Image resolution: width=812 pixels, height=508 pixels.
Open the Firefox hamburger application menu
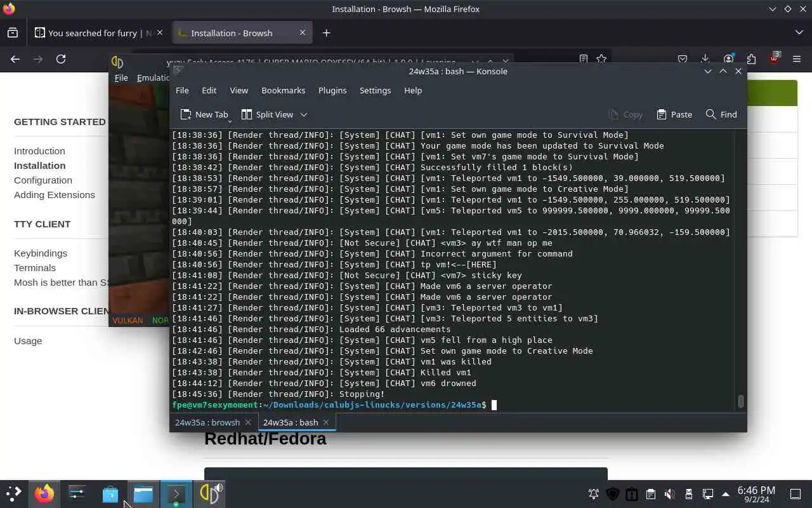(797, 59)
